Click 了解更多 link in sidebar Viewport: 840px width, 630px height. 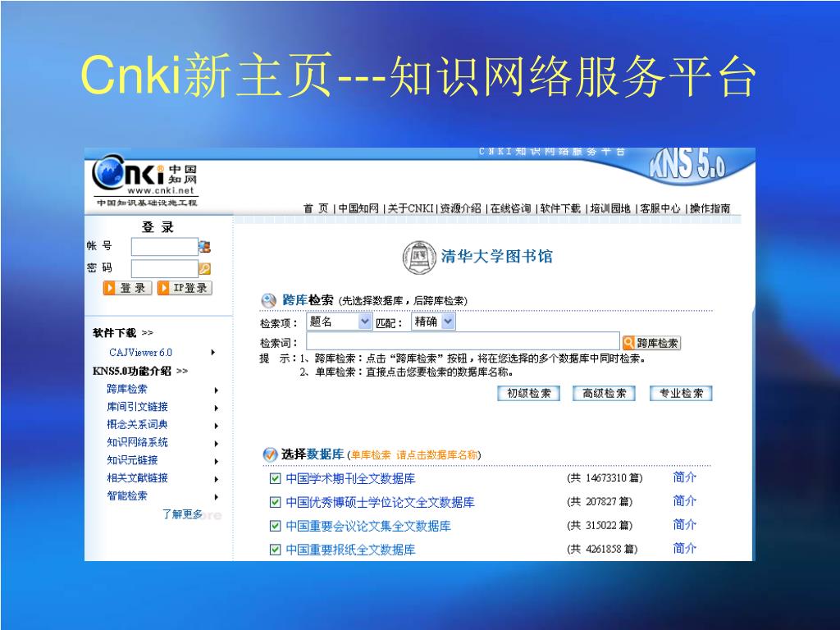coord(183,514)
